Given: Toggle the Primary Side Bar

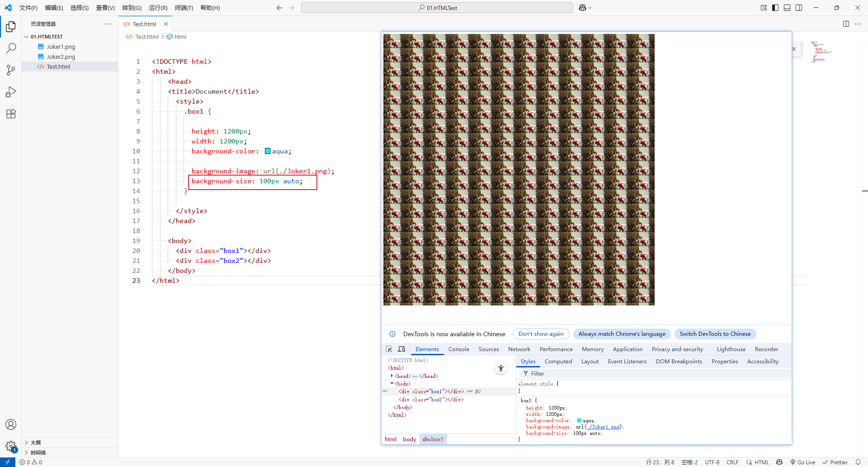Looking at the screenshot, I should tap(775, 8).
